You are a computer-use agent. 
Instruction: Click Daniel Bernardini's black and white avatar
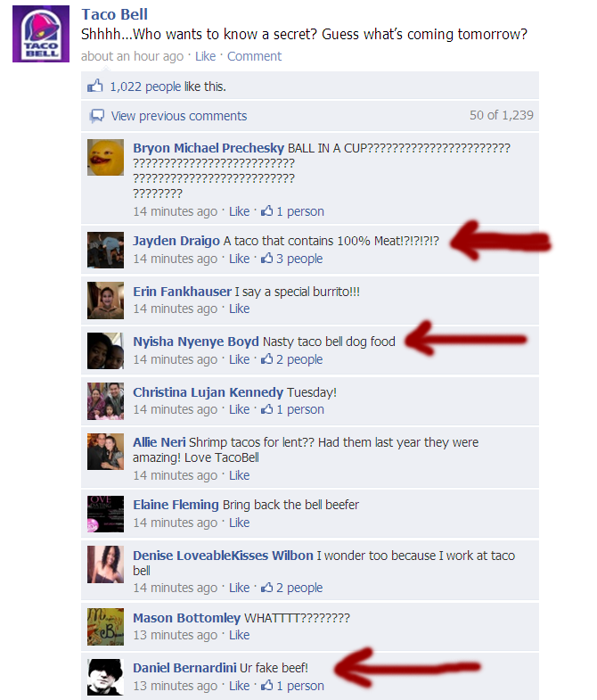[x=105, y=677]
